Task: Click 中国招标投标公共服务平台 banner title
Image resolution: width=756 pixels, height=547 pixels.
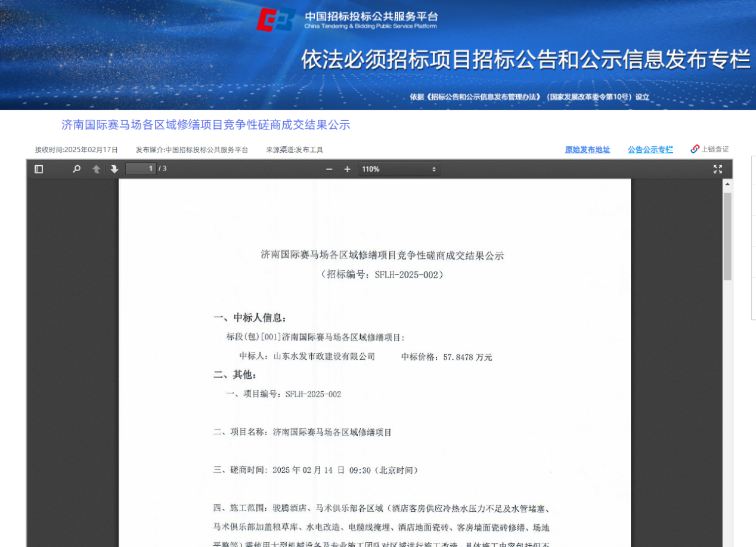Action: point(371,16)
